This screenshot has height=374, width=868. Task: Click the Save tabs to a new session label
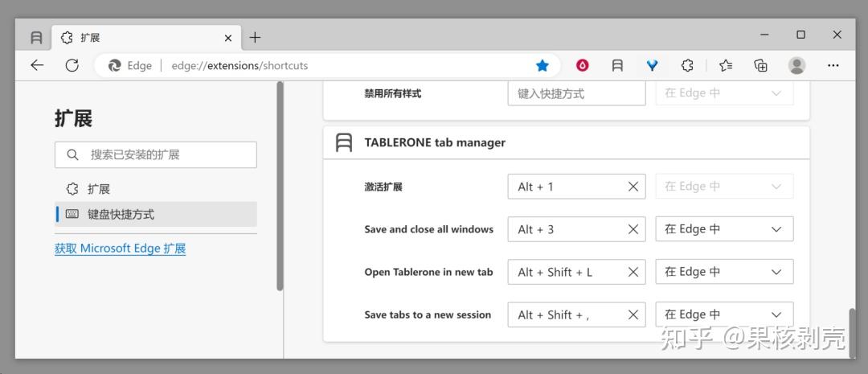pyautogui.click(x=428, y=314)
